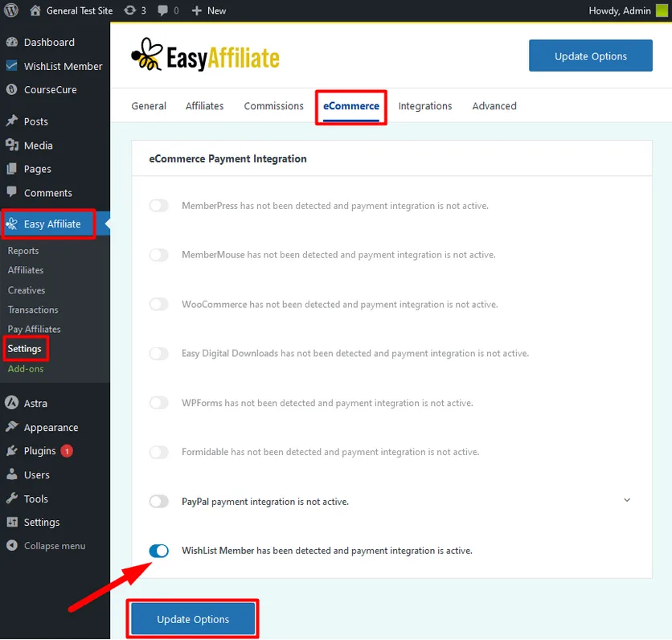
Task: Enable the PayPal payment integration switch
Action: pos(158,502)
